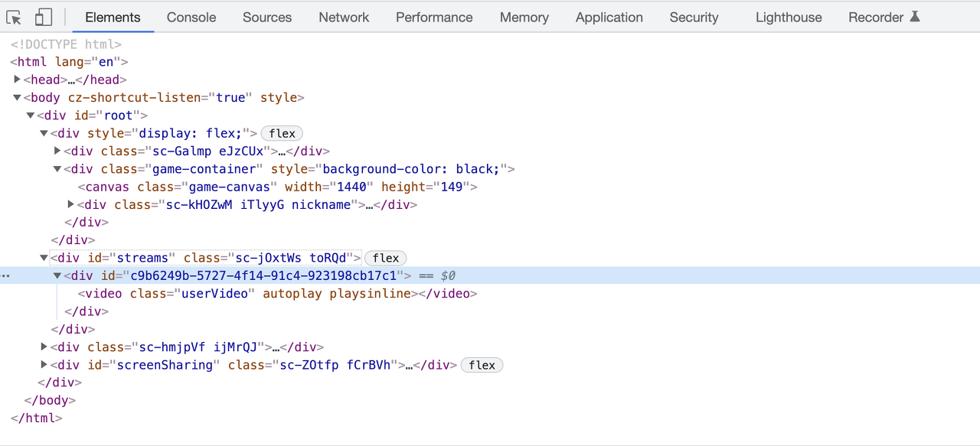Collapse the game-container div
Viewport: 980px width, 446px height.
tap(57, 168)
